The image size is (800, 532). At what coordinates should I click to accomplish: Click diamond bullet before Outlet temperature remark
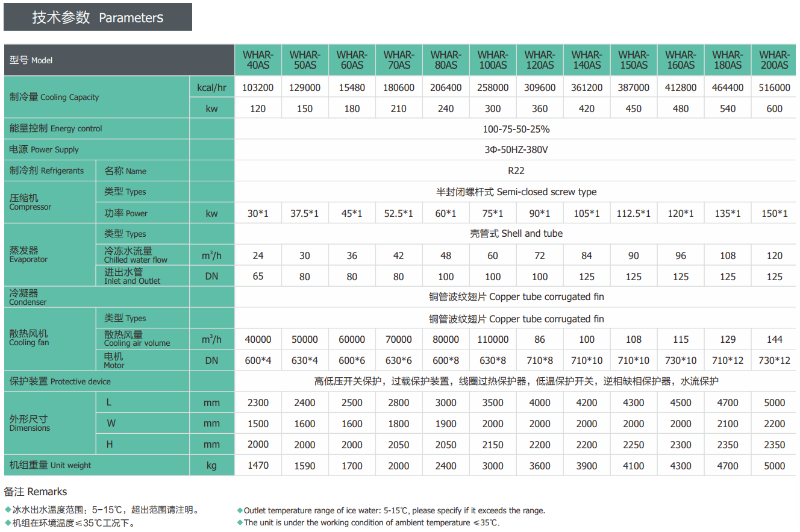(240, 510)
